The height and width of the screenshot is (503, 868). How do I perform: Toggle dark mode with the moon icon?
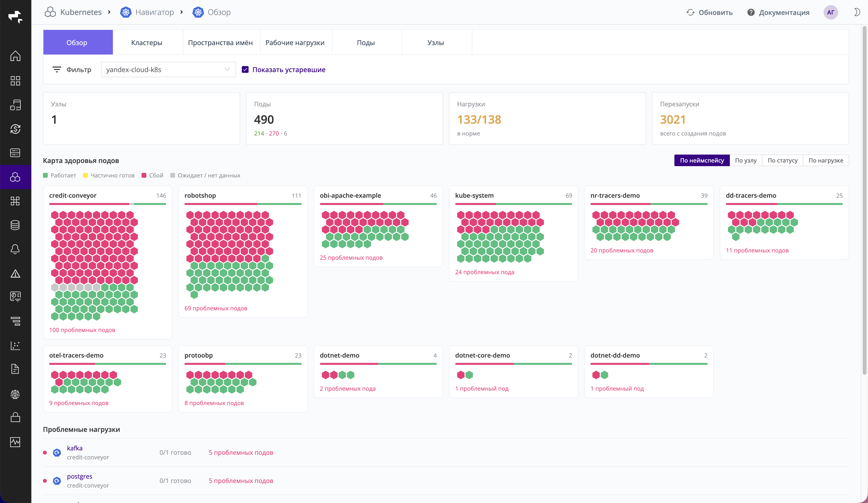coord(857,12)
